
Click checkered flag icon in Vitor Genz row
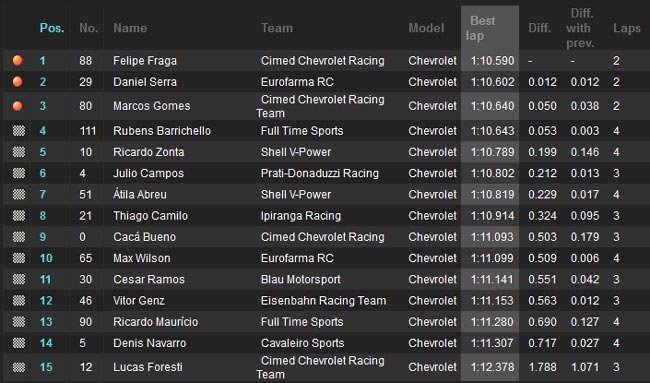pyautogui.click(x=19, y=300)
